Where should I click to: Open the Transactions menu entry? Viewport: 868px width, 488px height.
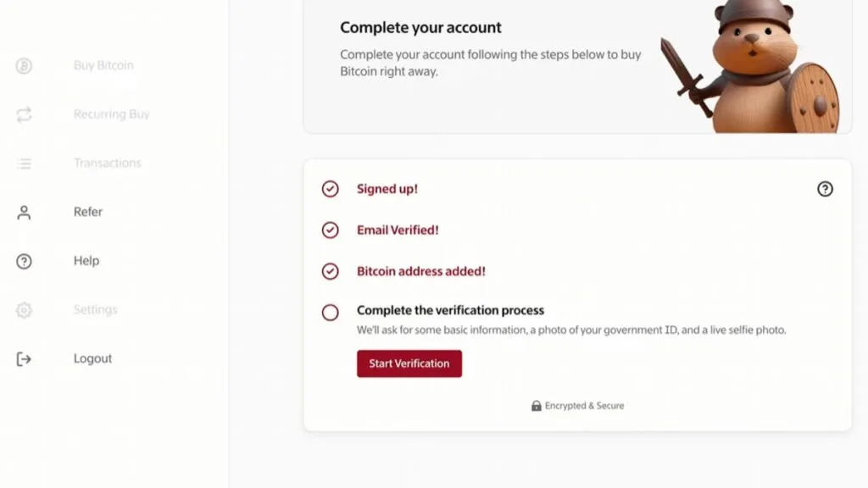(108, 164)
